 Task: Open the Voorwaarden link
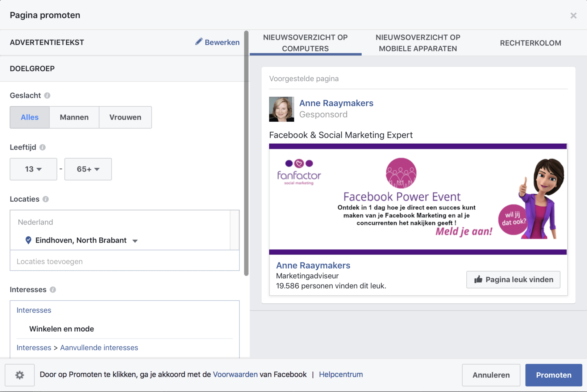pyautogui.click(x=235, y=374)
